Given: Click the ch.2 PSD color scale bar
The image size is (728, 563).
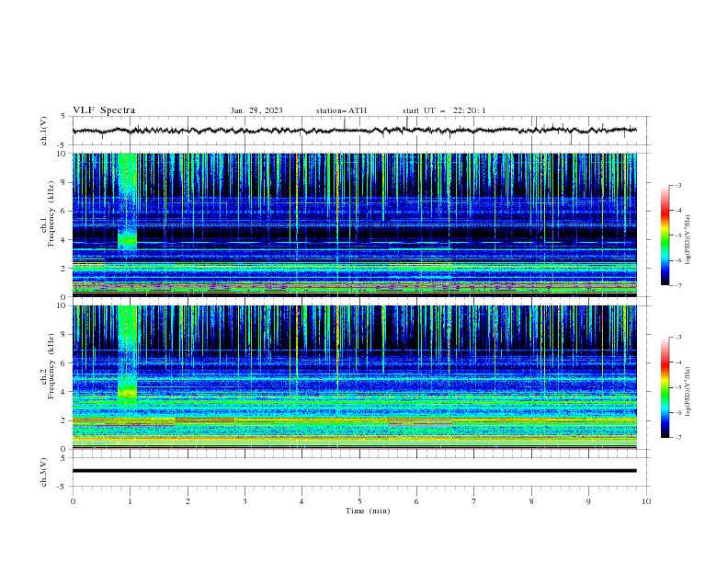Looking at the screenshot, I should click(x=665, y=387).
